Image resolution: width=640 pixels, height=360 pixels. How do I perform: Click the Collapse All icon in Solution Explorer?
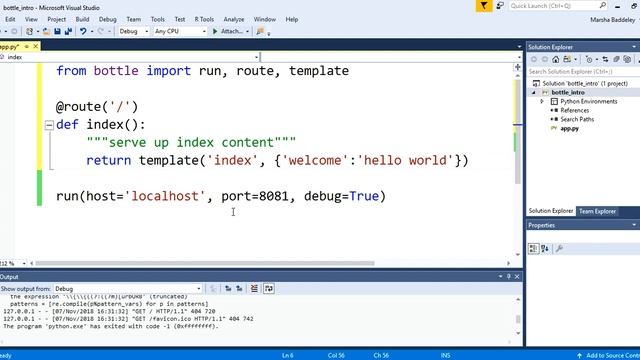coord(616,59)
